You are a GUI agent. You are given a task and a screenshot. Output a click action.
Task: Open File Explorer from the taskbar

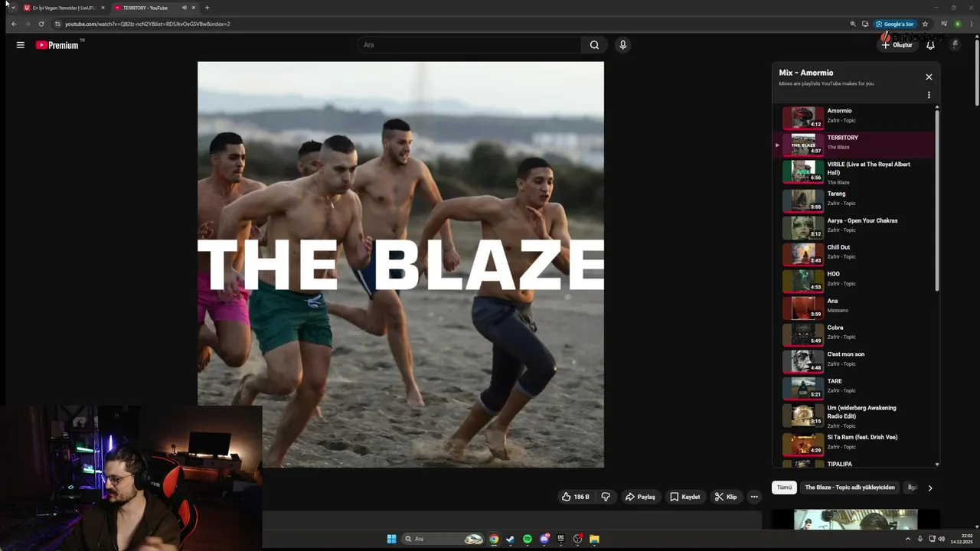pyautogui.click(x=594, y=539)
